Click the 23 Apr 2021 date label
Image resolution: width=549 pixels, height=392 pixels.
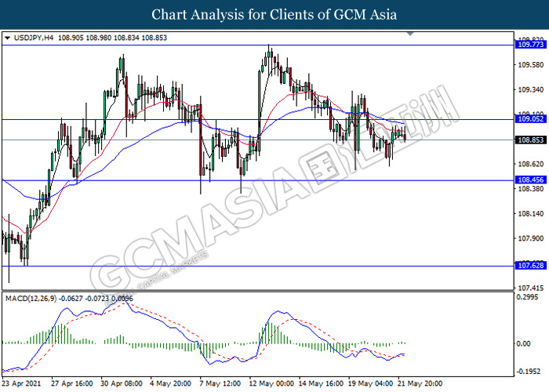coord(22,383)
